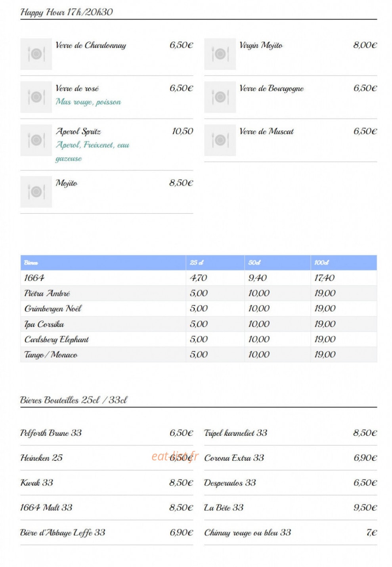Click the Verre de Bourgogne plate icon
Image resolution: width=392 pixels, height=567 pixels.
click(x=220, y=97)
